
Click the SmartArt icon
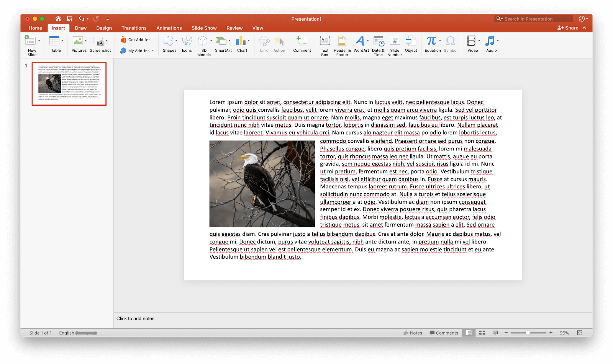coord(221,41)
